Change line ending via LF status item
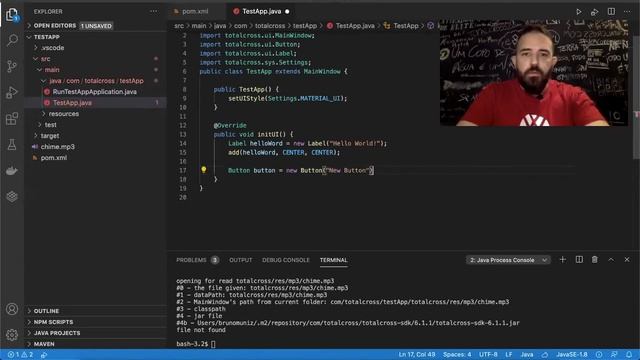Screen dimensions: 640x360 point(509,355)
